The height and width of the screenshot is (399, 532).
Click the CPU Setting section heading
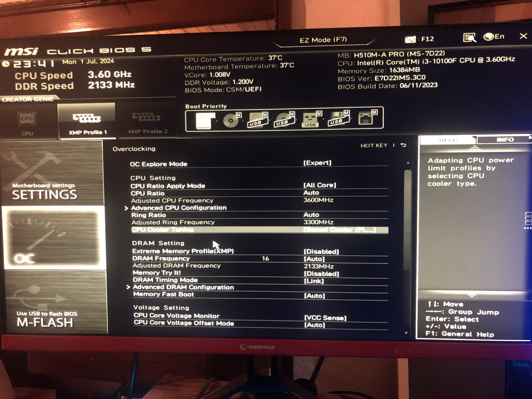pyautogui.click(x=153, y=178)
